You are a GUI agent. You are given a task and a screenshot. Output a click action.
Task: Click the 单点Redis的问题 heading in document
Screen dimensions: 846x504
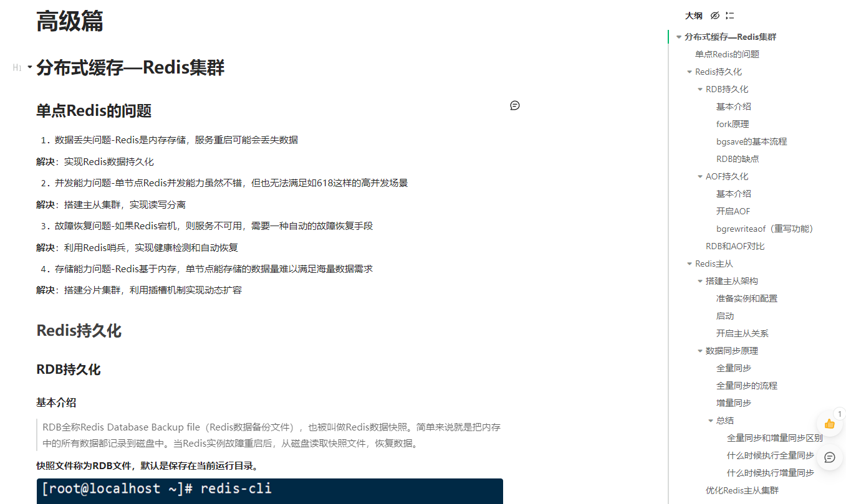[94, 111]
